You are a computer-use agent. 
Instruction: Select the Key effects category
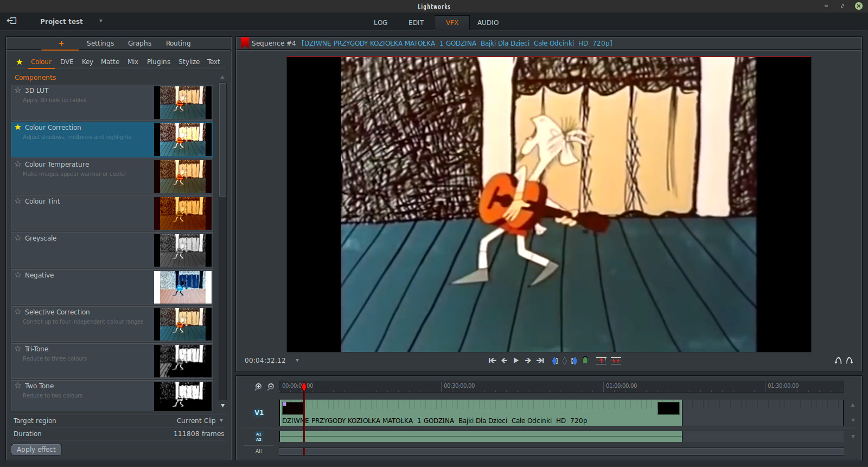pyautogui.click(x=87, y=62)
